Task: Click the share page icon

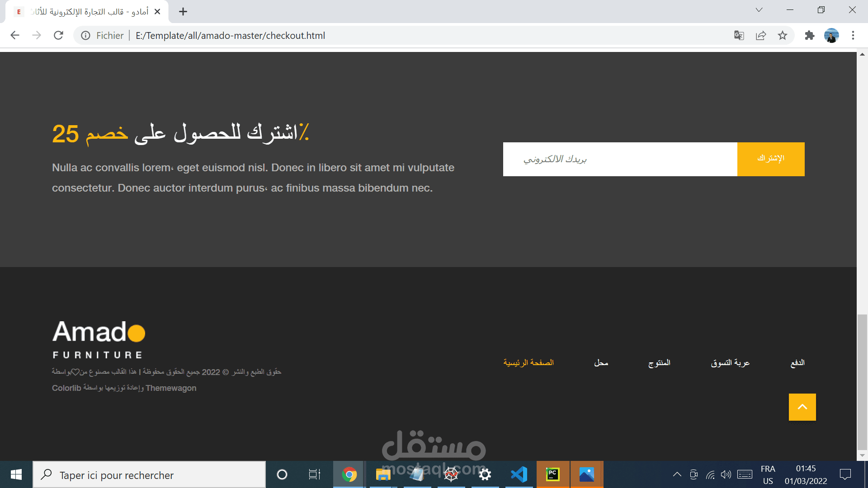Action: coord(761,35)
